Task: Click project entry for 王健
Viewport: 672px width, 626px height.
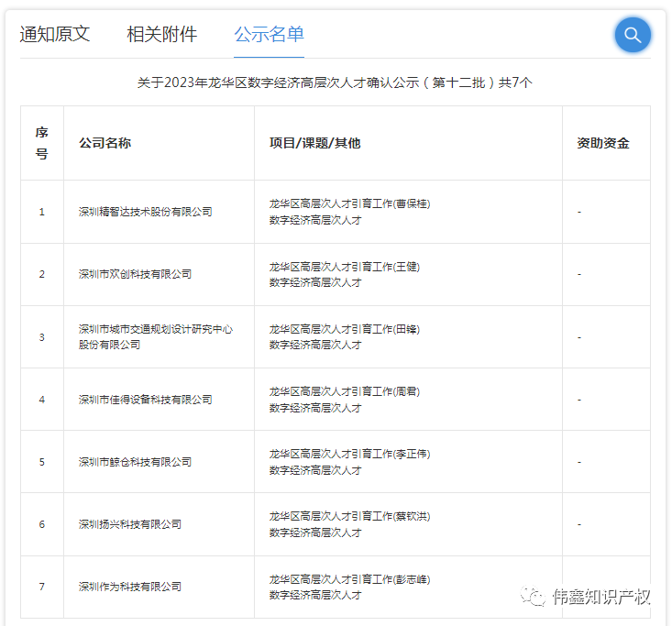Action: click(x=345, y=274)
